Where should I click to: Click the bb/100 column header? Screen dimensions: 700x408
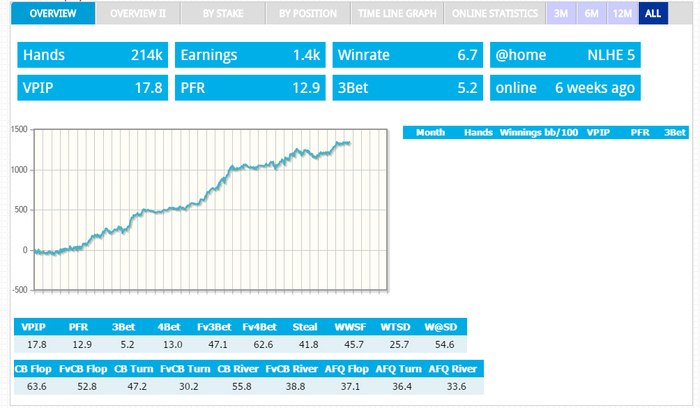click(x=561, y=133)
